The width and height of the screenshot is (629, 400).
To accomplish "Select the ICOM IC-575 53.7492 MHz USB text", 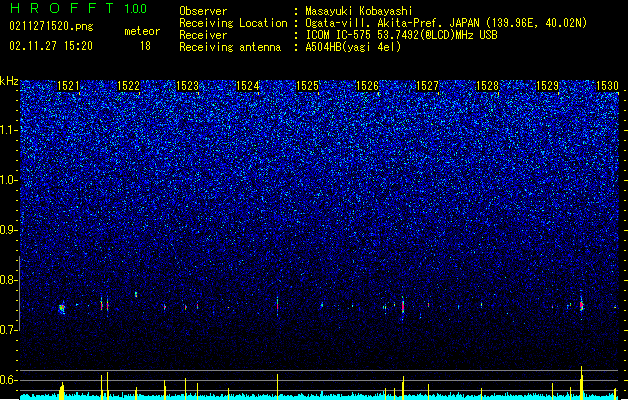I will [401, 35].
